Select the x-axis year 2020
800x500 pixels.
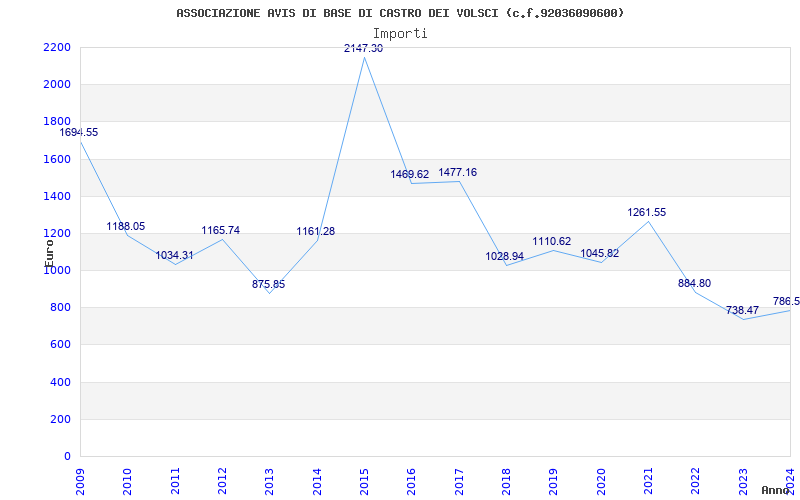click(x=601, y=481)
